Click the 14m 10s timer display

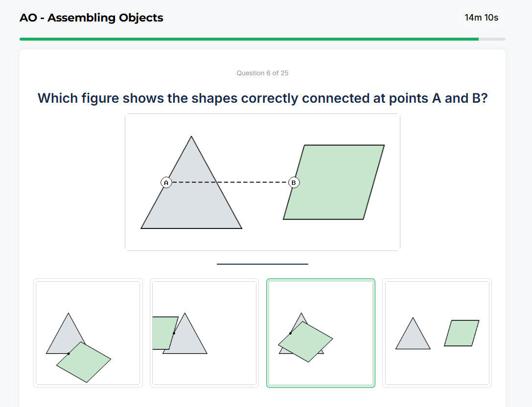481,18
